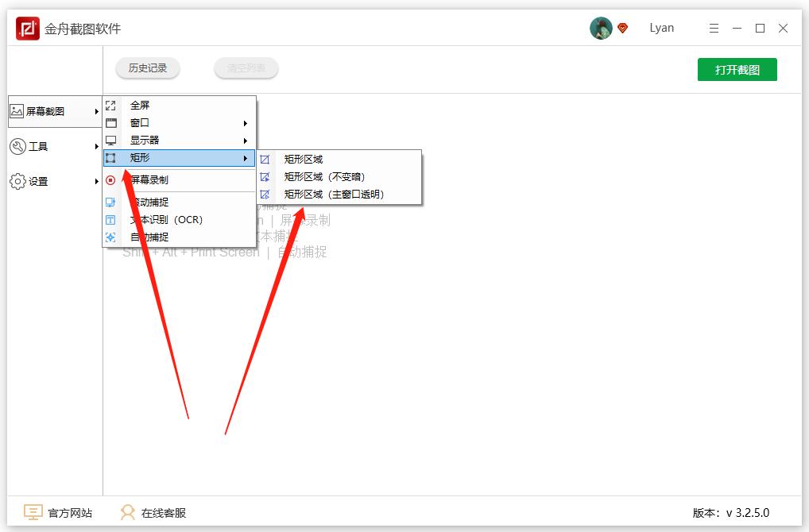The height and width of the screenshot is (532, 809).
Task: Click the wrench icon beside 工具
Action: point(18,146)
